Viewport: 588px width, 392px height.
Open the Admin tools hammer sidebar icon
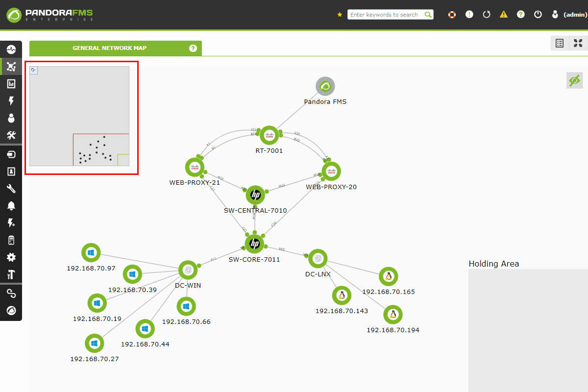click(x=11, y=274)
